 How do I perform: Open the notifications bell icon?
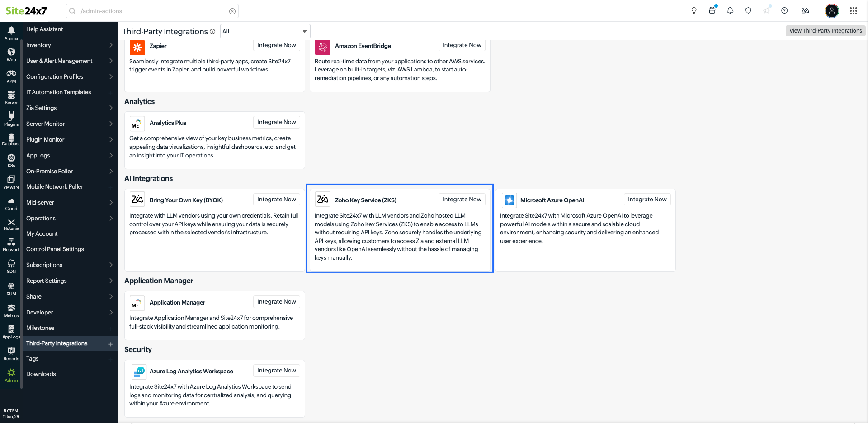[730, 10]
